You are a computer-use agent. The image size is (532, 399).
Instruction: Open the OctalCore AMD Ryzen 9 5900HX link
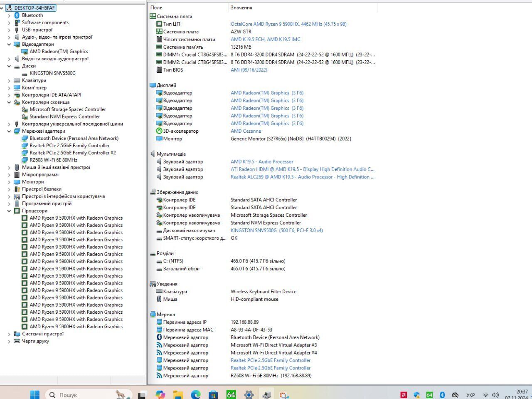(x=288, y=24)
